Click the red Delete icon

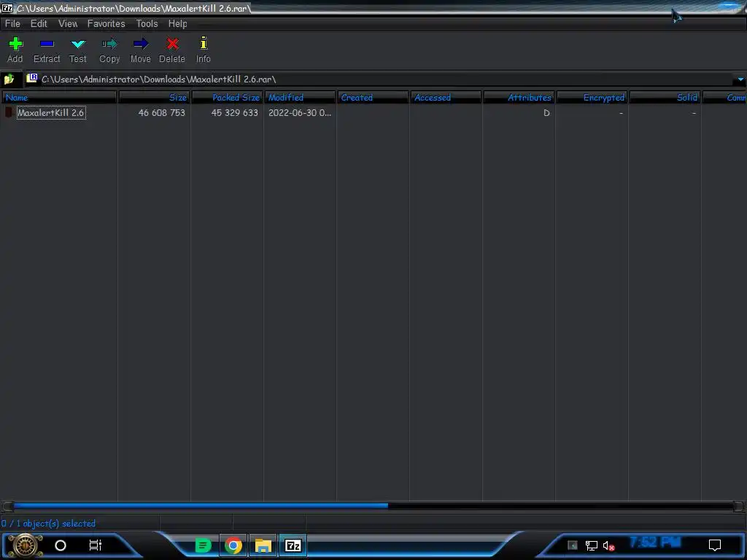(172, 49)
